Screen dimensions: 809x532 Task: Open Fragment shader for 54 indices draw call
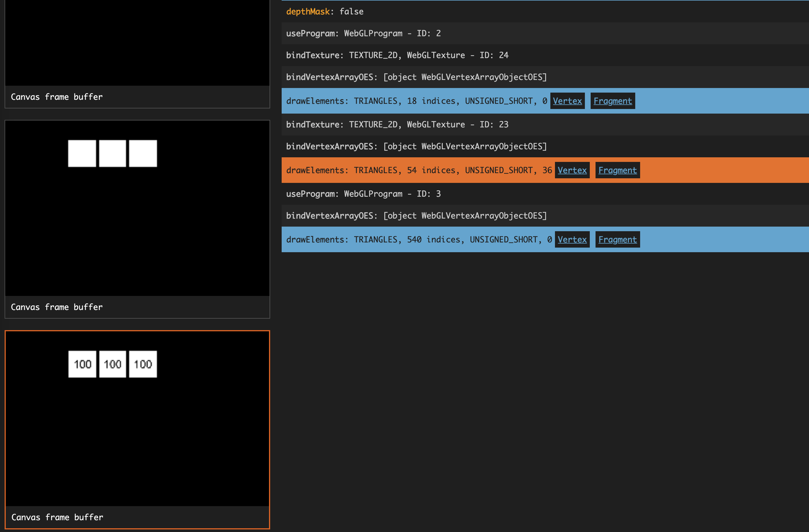click(x=617, y=170)
